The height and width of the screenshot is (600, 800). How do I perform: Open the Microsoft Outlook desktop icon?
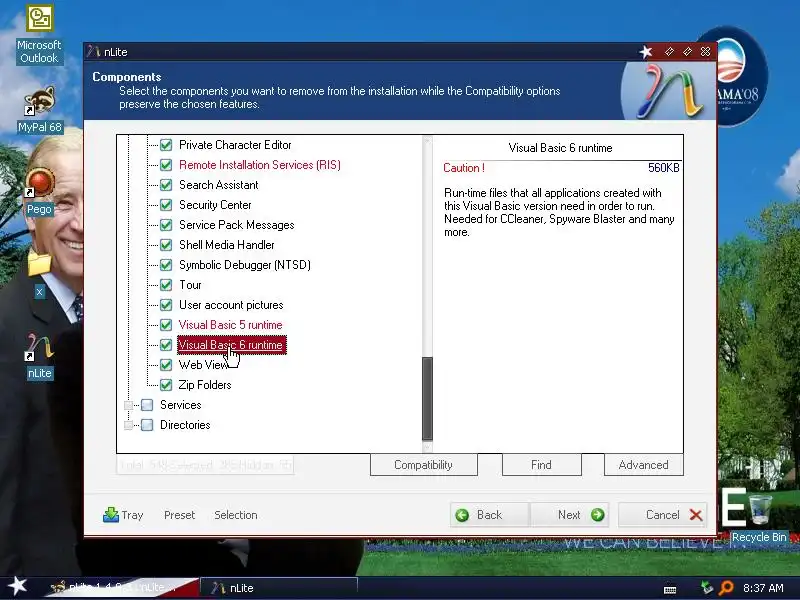[x=39, y=35]
